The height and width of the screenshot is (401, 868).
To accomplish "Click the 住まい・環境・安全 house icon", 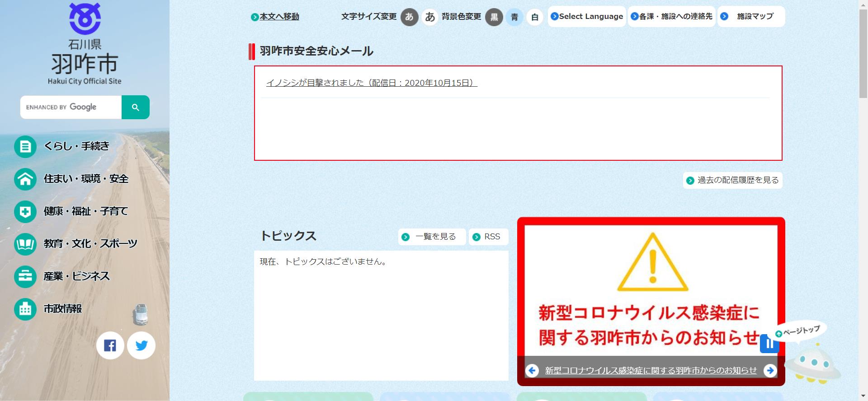I will [x=25, y=179].
